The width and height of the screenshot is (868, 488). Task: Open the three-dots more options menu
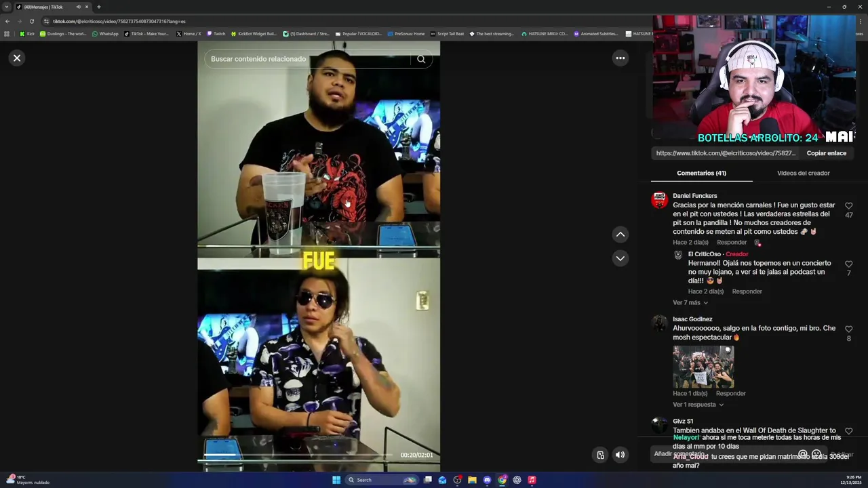620,58
